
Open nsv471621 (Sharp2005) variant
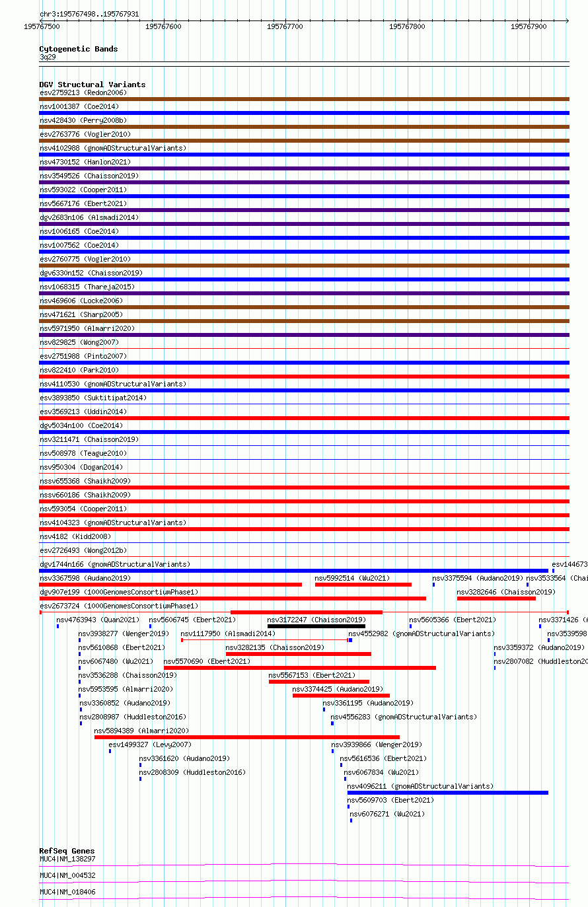[x=81, y=314]
